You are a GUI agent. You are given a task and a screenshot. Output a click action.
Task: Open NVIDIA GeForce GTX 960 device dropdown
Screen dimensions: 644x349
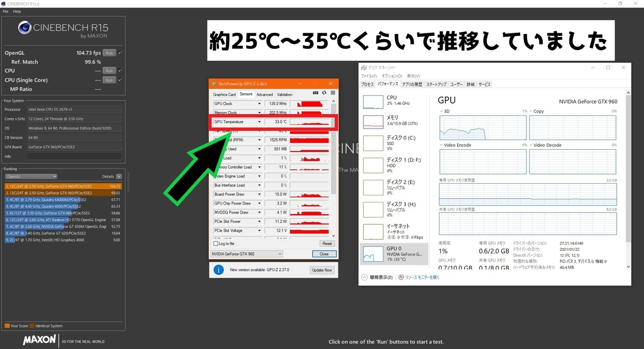click(x=246, y=254)
